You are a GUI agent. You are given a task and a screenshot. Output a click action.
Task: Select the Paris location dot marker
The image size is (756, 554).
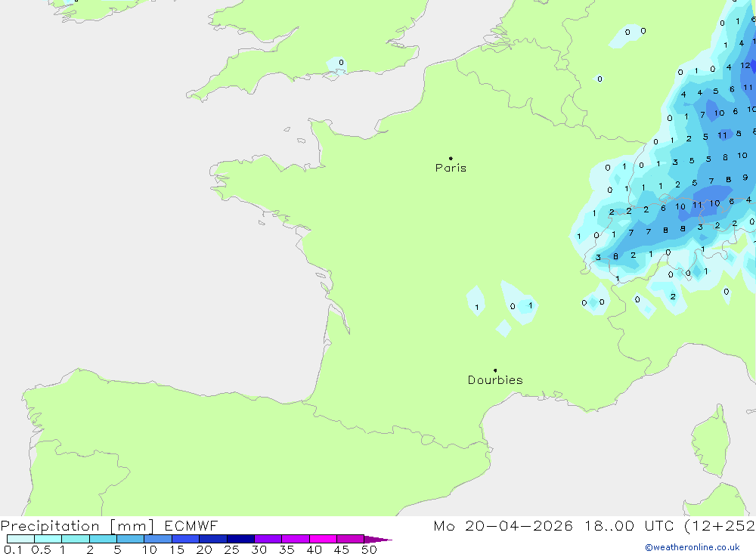(451, 158)
